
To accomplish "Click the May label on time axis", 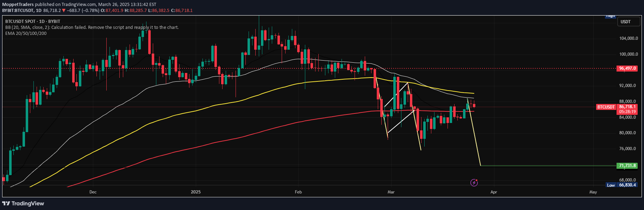I will [593, 192].
